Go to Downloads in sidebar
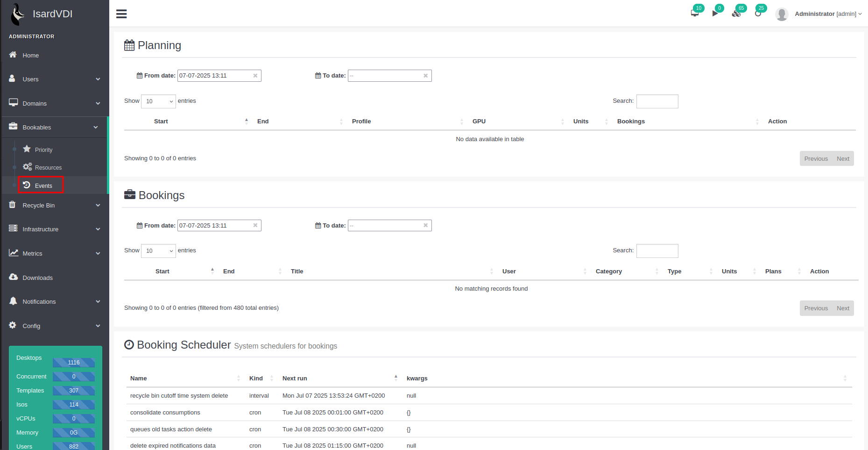868x450 pixels. click(37, 278)
